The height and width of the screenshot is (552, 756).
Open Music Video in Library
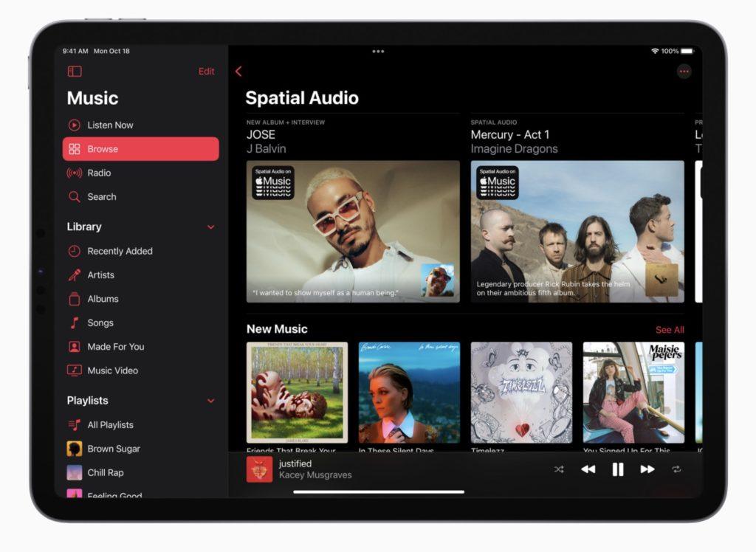pos(141,370)
